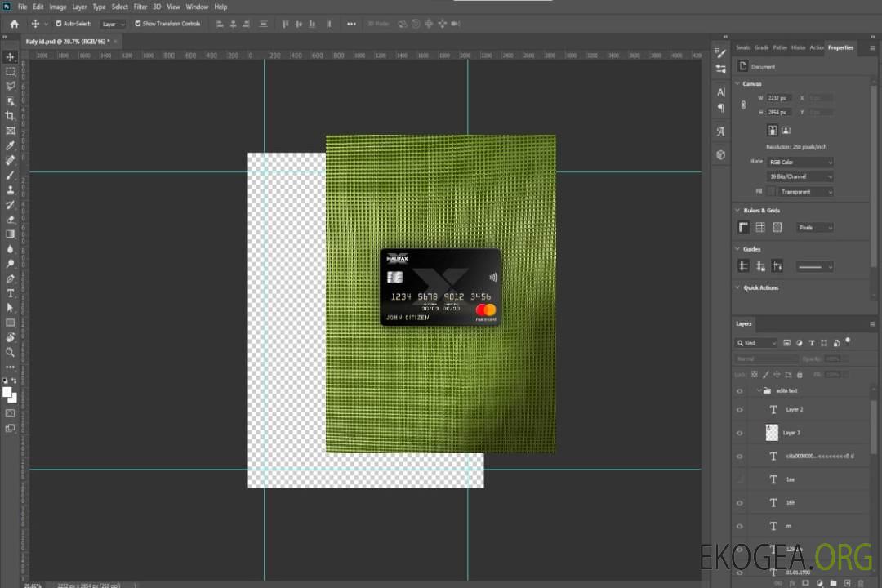The height and width of the screenshot is (588, 882).
Task: Open the Window menu
Action: pyautogui.click(x=197, y=7)
